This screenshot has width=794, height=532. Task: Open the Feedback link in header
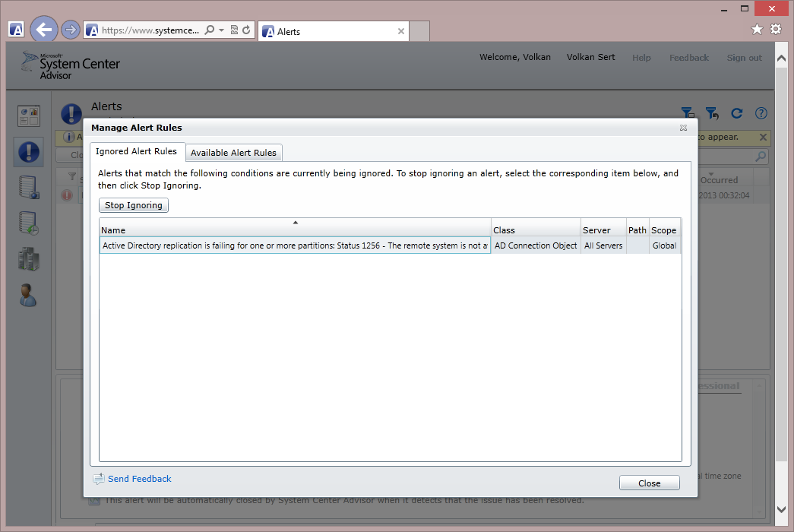[x=688, y=58]
